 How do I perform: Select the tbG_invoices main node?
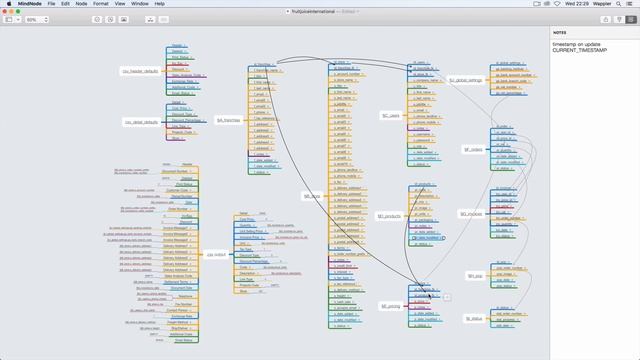click(x=471, y=214)
